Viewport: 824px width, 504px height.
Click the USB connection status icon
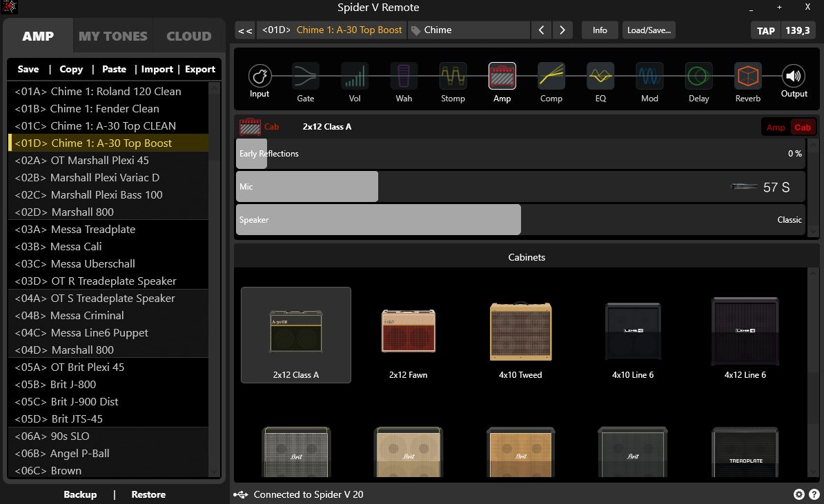point(241,494)
